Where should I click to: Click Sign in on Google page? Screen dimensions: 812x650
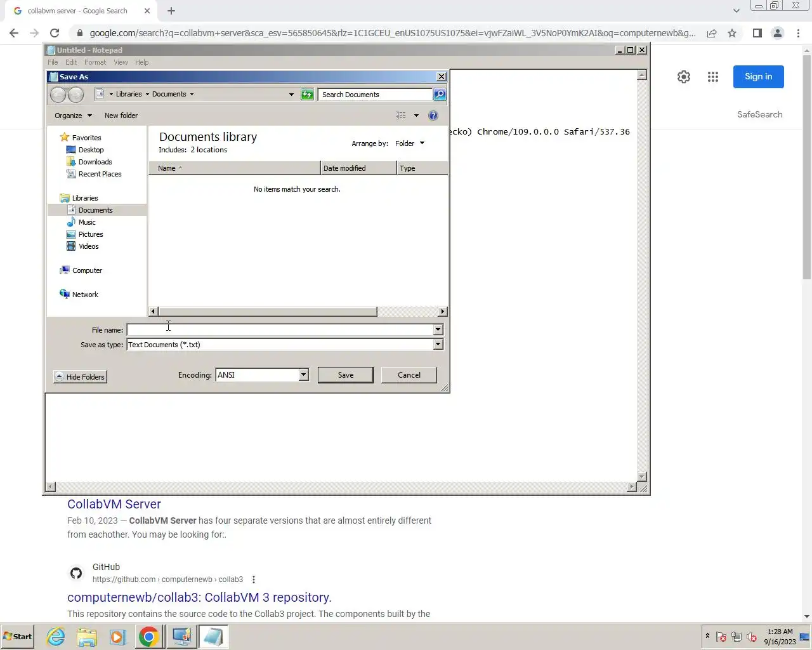click(759, 77)
